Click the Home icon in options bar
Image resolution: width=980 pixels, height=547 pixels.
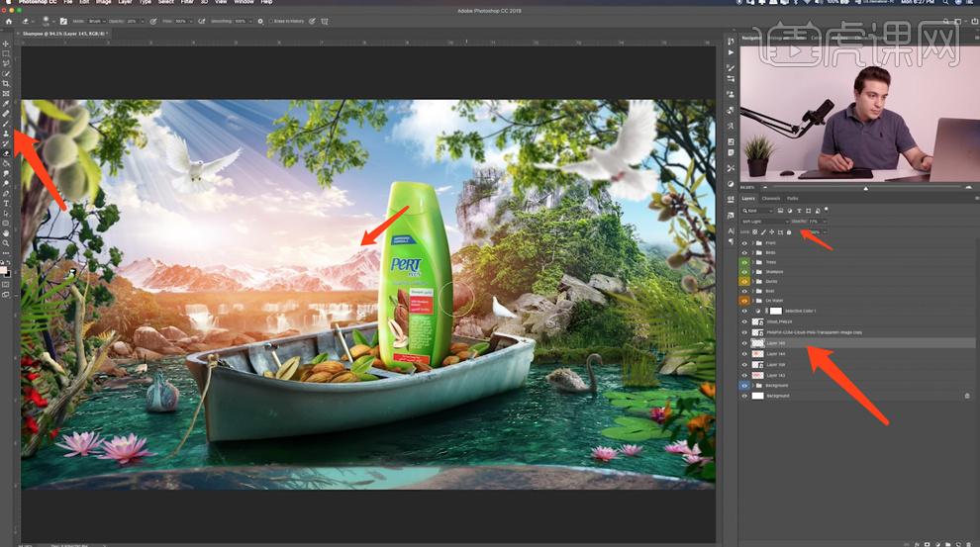(9, 21)
